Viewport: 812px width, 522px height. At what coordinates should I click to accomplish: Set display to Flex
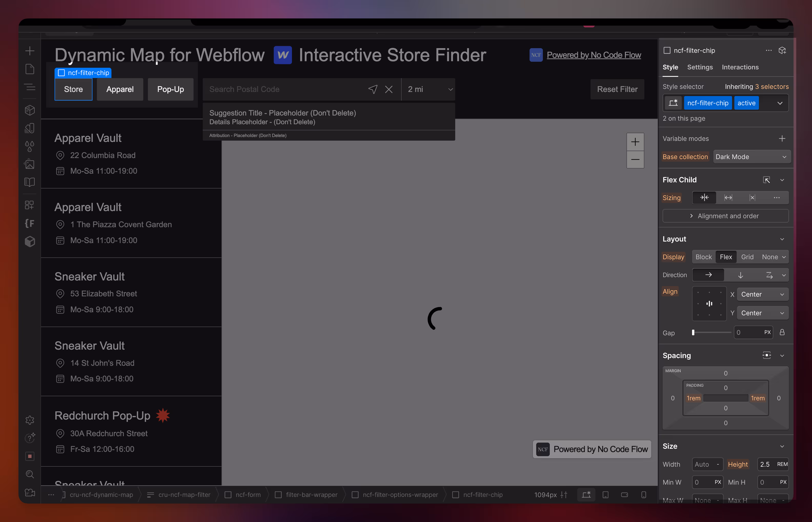pos(726,257)
